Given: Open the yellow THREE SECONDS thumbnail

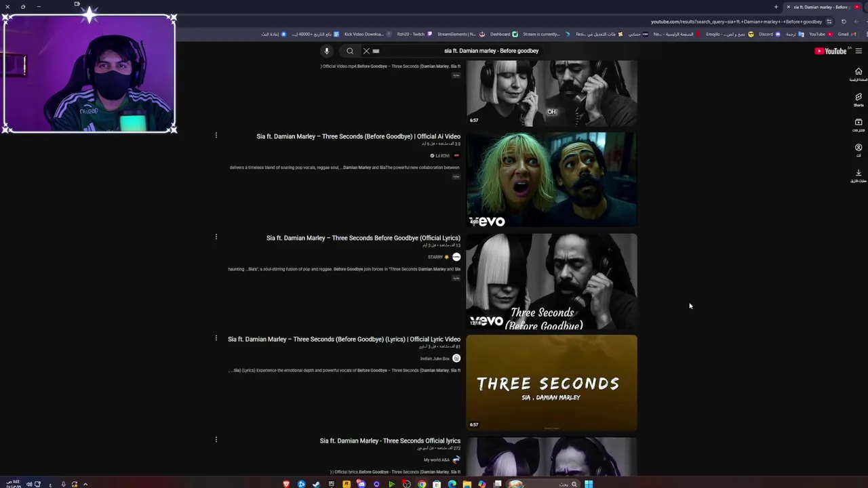Looking at the screenshot, I should (551, 383).
